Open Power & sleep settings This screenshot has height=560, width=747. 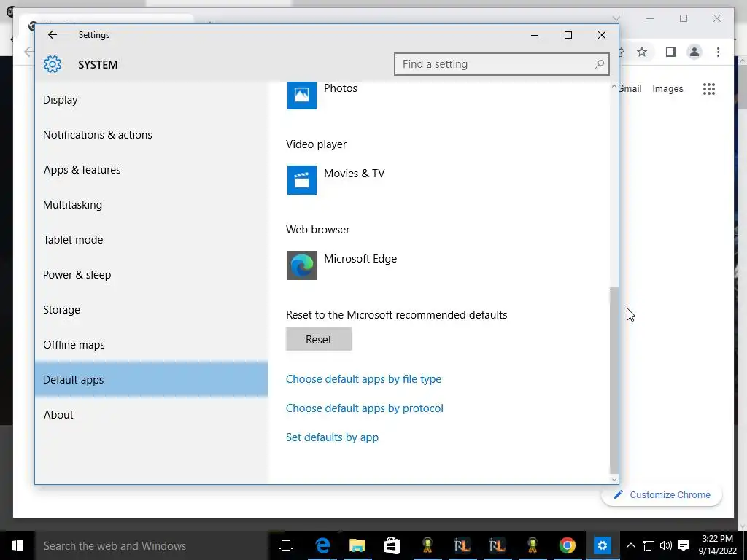(x=152, y=275)
